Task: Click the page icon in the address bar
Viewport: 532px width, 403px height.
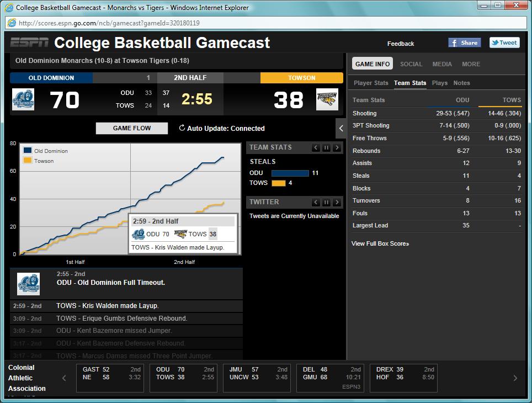Action: click(x=12, y=23)
